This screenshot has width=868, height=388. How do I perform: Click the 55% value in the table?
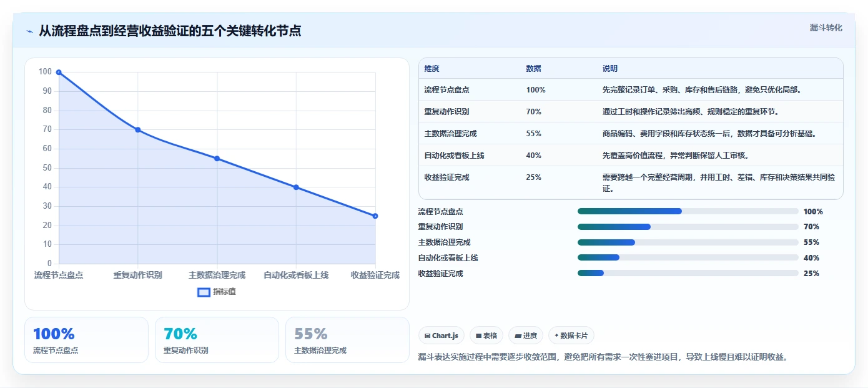(534, 134)
